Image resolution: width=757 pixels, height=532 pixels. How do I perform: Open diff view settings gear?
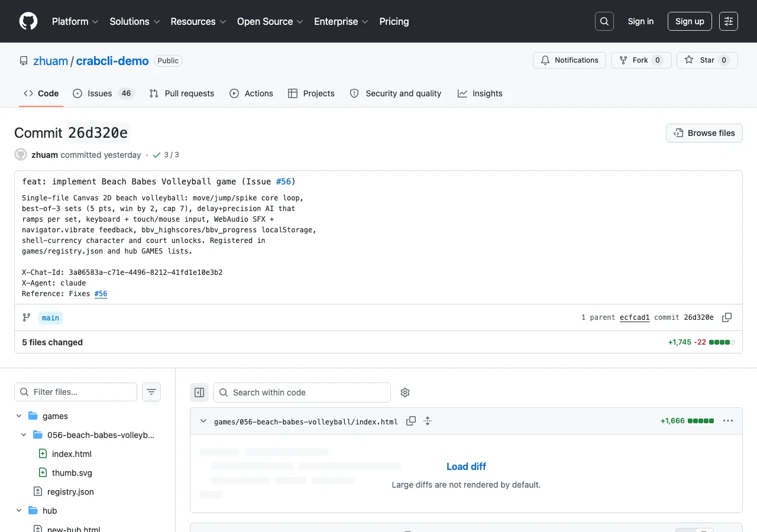[405, 392]
